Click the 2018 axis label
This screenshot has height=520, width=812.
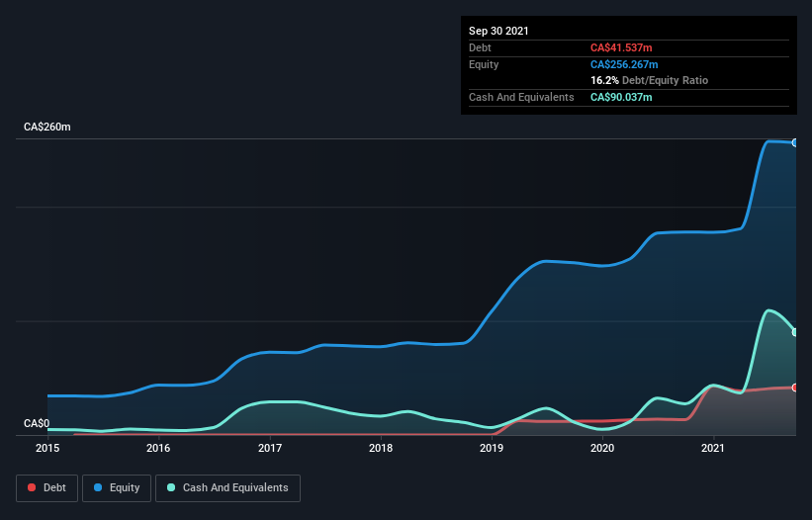click(x=381, y=448)
